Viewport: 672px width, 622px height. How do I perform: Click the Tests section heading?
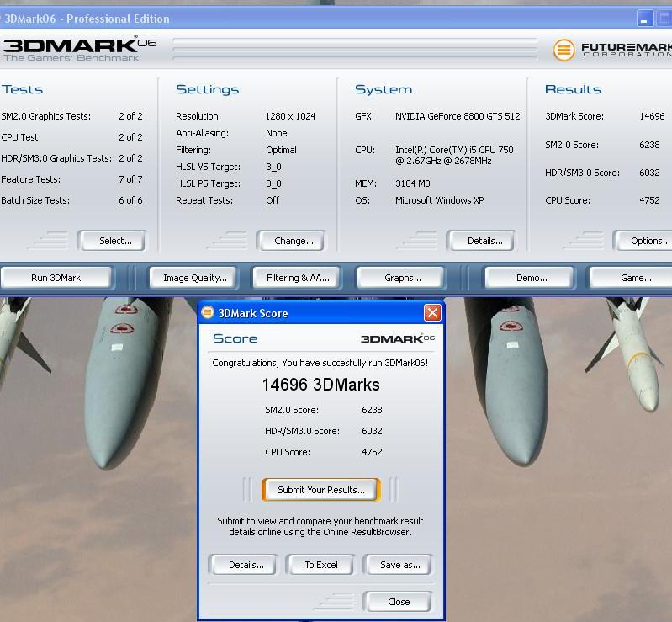click(x=22, y=89)
